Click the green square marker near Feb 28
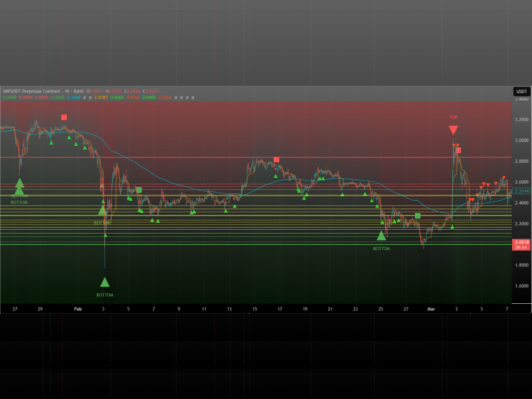 pyautogui.click(x=418, y=216)
